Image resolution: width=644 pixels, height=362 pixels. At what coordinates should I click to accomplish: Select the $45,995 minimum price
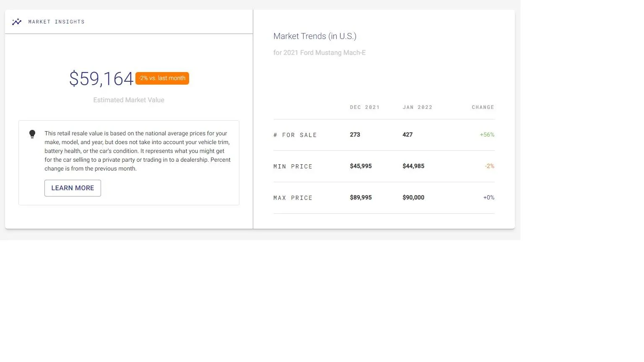(361, 166)
